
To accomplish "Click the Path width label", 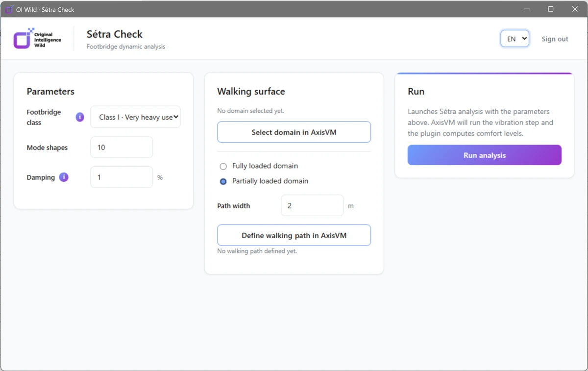I will pos(234,206).
